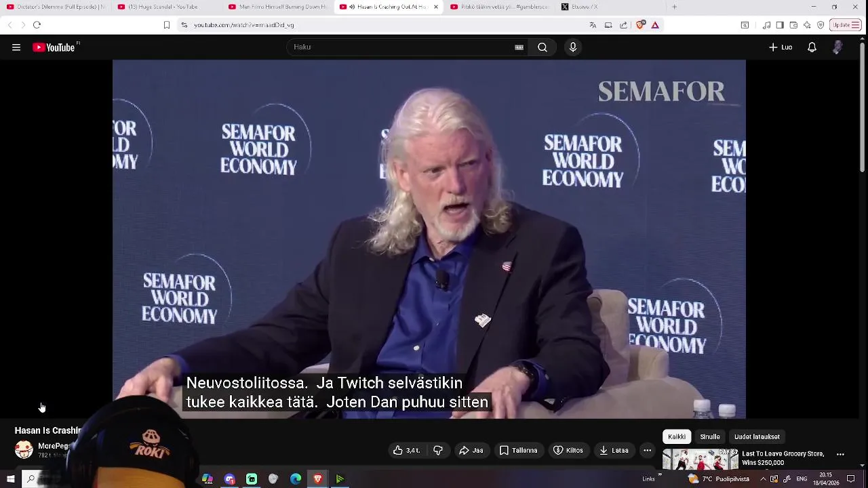Viewport: 868px width, 488px height.
Task: Open options menu for Grocery Store video
Action: (x=840, y=454)
